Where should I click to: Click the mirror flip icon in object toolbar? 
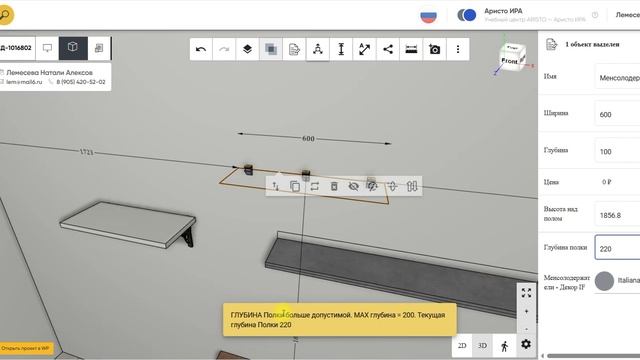[x=412, y=186]
